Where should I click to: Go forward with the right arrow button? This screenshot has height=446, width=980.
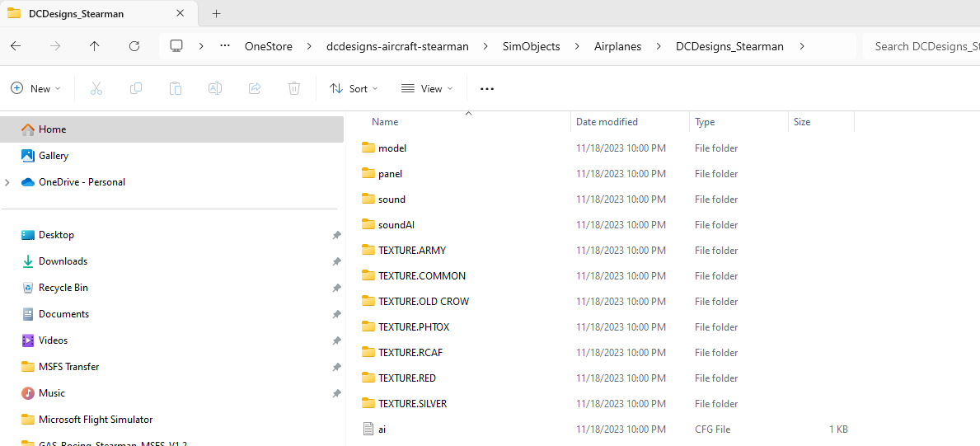tap(55, 45)
